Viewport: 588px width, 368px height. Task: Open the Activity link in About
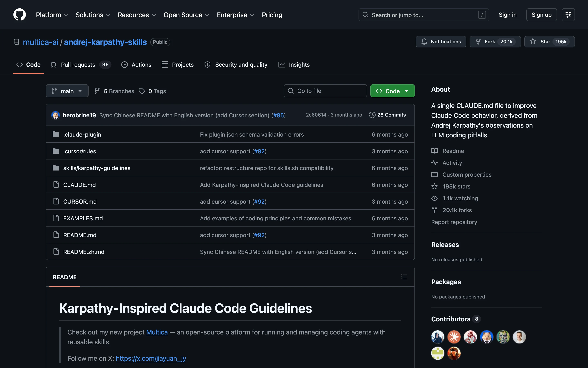click(447, 163)
